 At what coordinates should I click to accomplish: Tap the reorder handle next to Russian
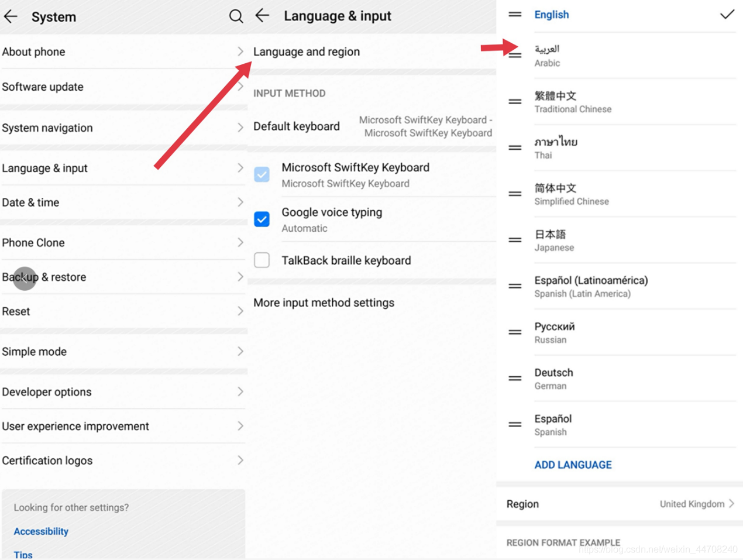click(x=515, y=332)
